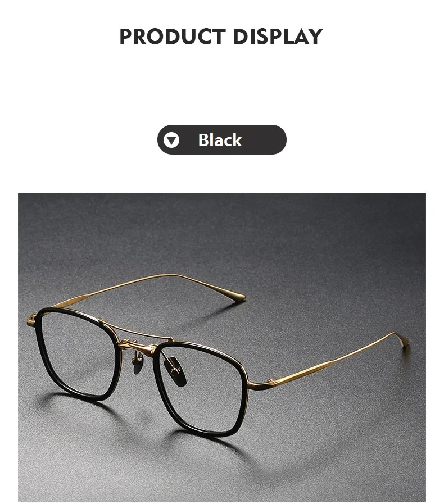
Task: Click the white circled down-triangle icon
Action: pos(171,140)
